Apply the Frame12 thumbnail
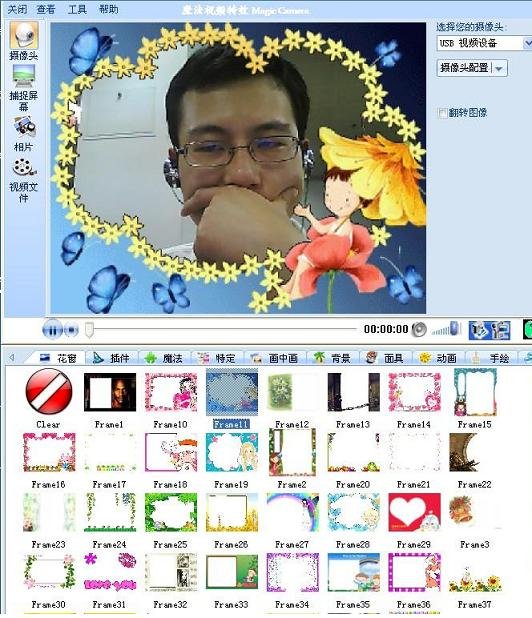Viewport: 532px width, 618px height. tap(292, 392)
